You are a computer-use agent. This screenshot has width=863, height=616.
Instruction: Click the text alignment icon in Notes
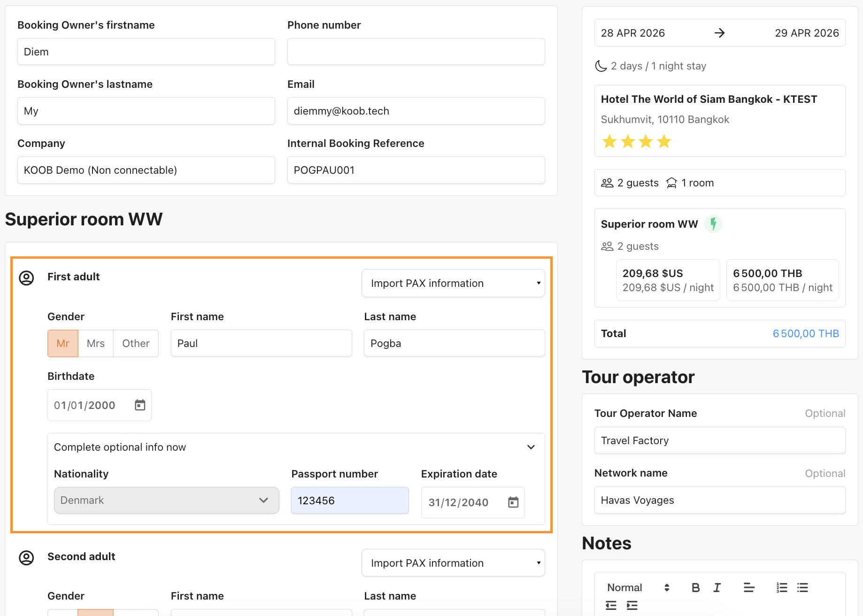coord(749,587)
